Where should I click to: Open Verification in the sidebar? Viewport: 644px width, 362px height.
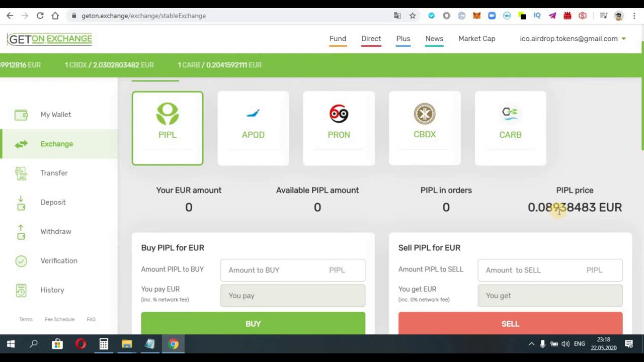click(58, 260)
